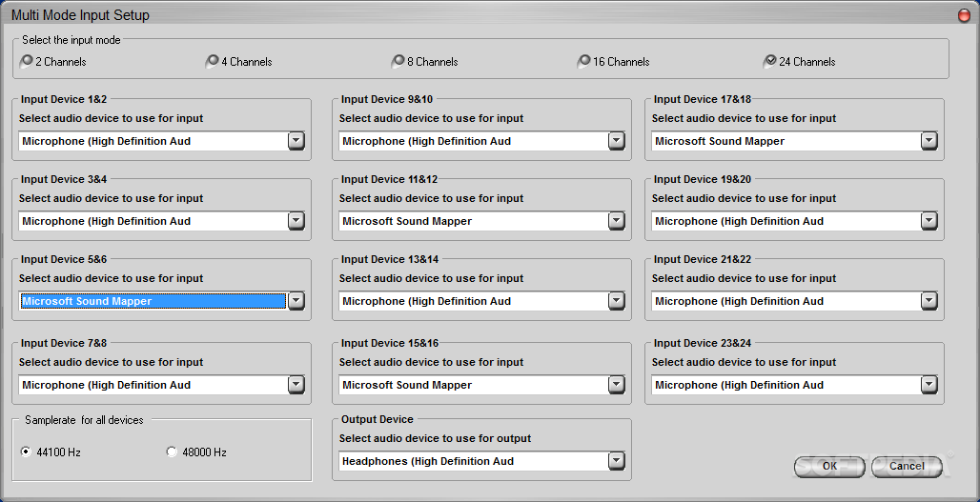Click highlighted Microsoft Sound Mapper field for 5&6

[153, 301]
